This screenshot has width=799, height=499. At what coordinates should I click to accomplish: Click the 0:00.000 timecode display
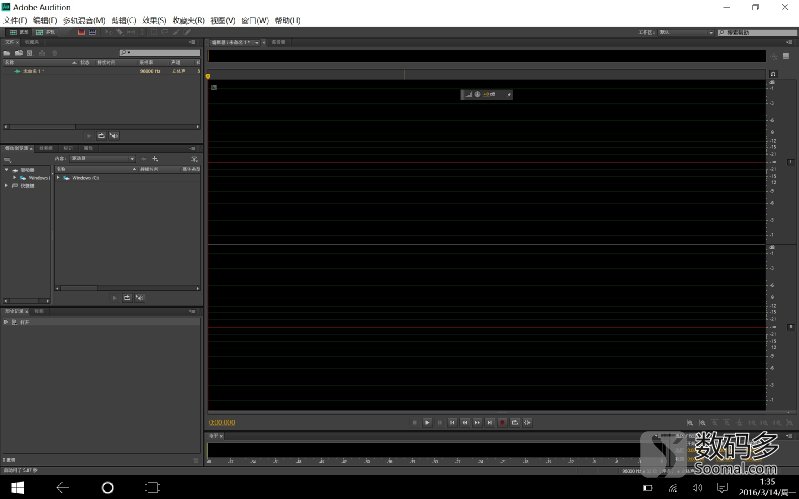[222, 423]
